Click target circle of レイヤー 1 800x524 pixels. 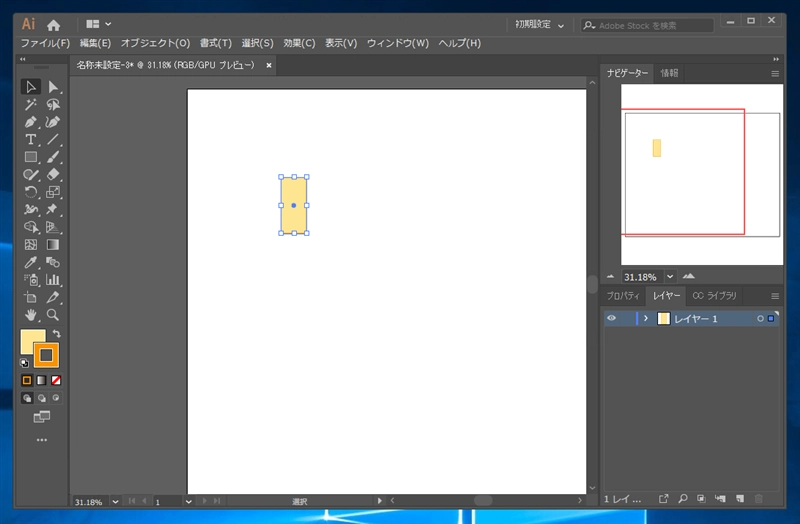[760, 318]
